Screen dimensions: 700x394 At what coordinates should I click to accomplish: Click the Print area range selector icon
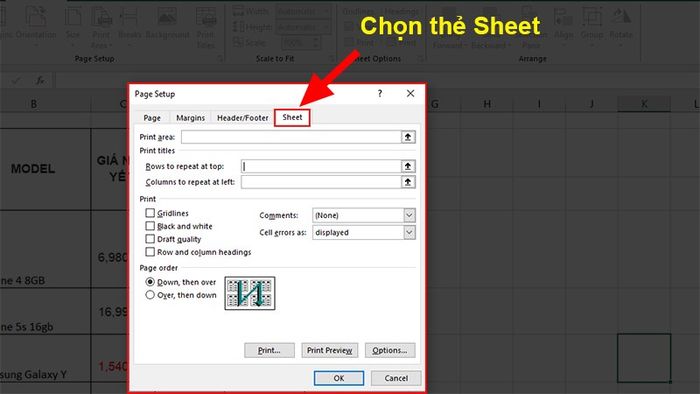click(408, 137)
